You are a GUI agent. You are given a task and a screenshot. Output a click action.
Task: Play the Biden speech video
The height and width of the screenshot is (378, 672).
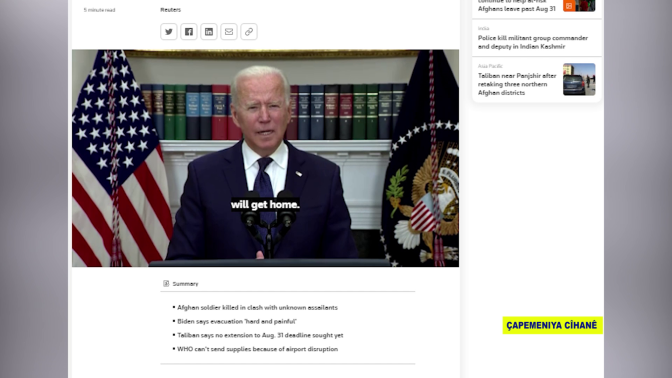[265, 158]
